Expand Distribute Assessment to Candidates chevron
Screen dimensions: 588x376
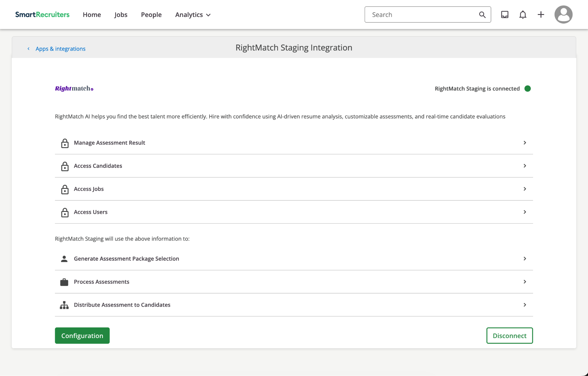(x=525, y=305)
